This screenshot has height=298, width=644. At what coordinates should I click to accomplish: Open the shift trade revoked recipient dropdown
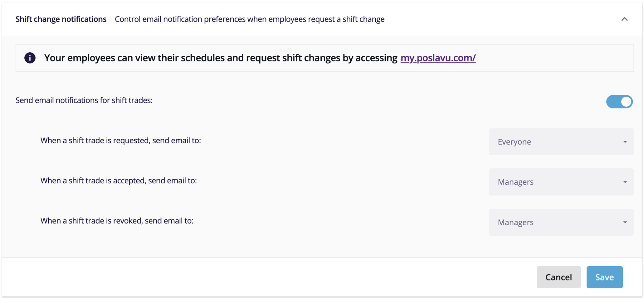click(x=561, y=222)
